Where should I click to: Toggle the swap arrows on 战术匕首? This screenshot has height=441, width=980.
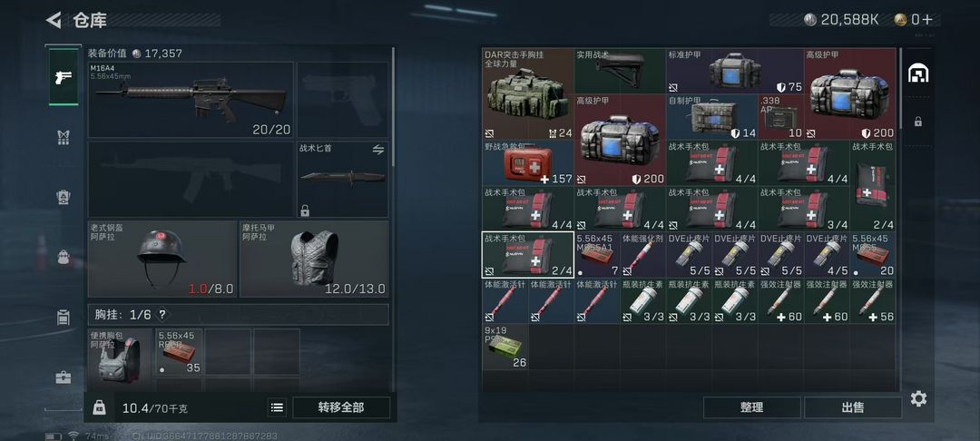click(x=378, y=150)
